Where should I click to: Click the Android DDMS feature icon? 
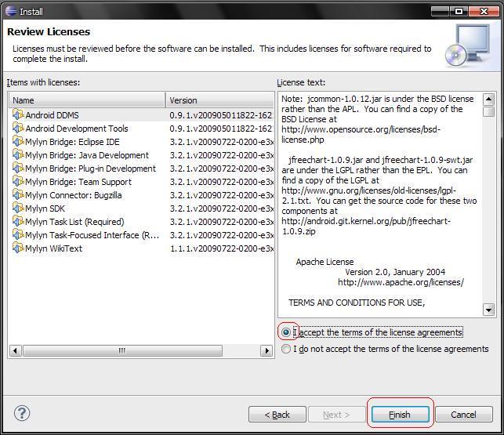click(18, 114)
